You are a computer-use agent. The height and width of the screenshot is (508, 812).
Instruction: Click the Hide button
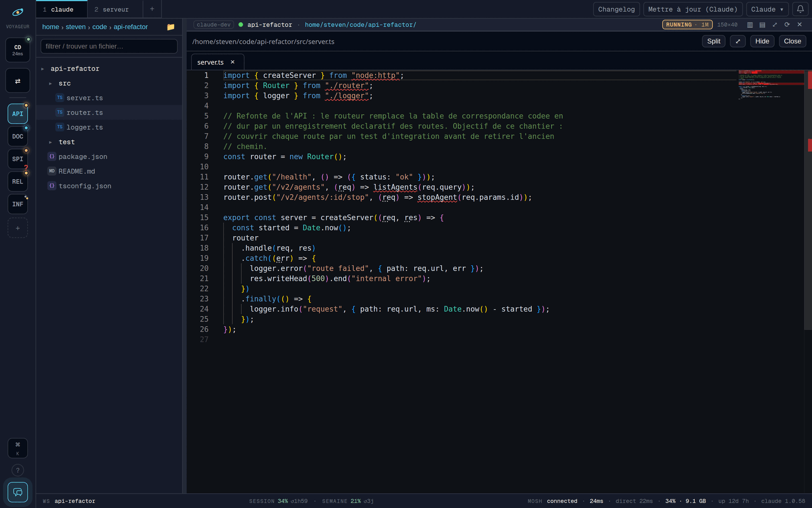(x=762, y=41)
